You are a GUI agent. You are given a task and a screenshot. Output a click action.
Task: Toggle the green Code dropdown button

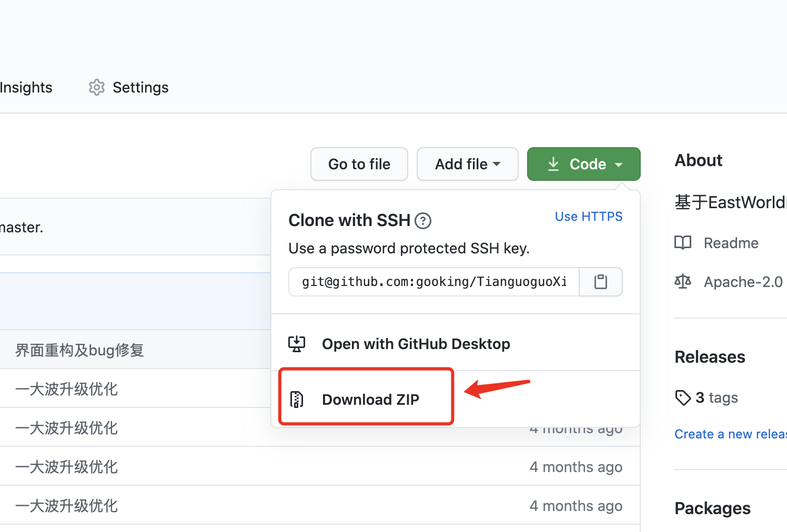point(583,164)
